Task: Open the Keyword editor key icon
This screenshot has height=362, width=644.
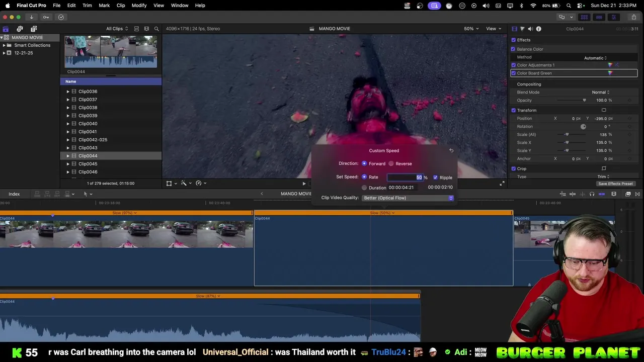Action: click(46, 17)
